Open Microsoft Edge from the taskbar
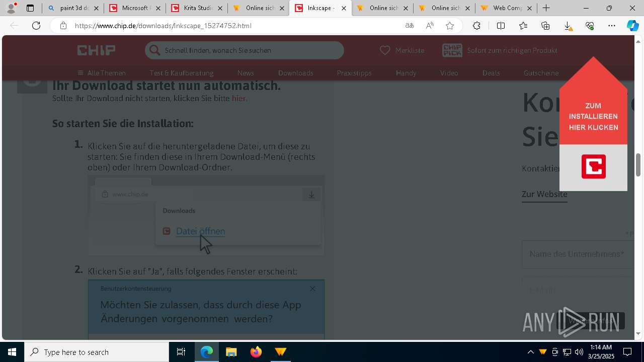Image resolution: width=644 pixels, height=362 pixels. tap(207, 352)
